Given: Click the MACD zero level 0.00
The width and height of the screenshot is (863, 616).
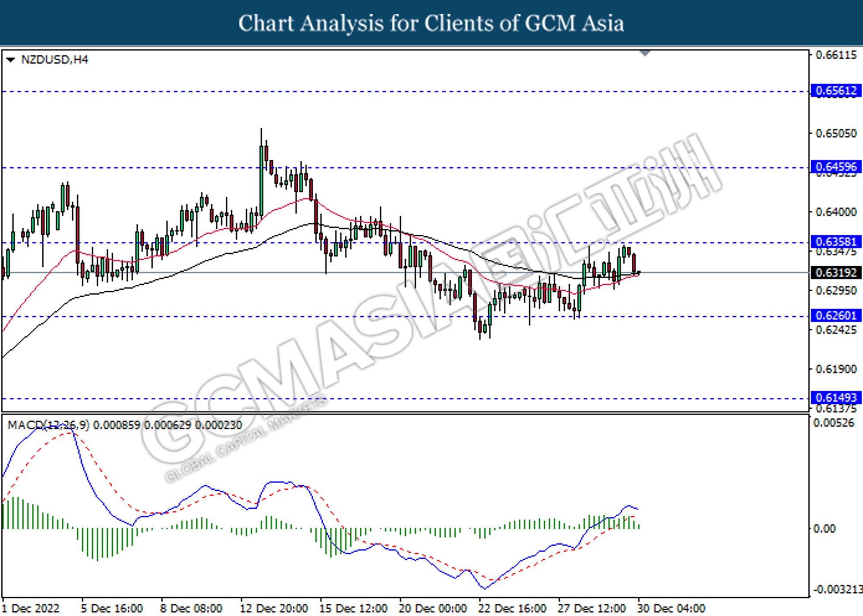Looking at the screenshot, I should coord(824,528).
